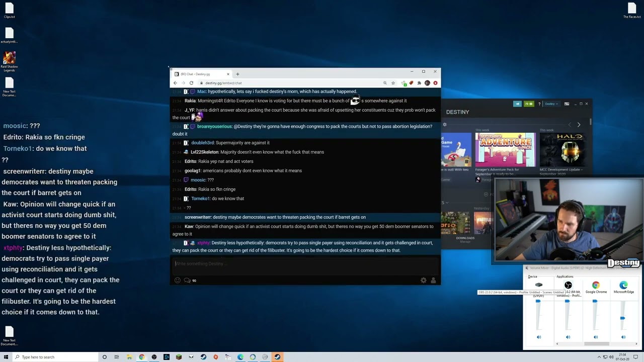Mute Microsoft Edge in Volume Mixer
Image resolution: width=644 pixels, height=362 pixels.
pos(623,337)
